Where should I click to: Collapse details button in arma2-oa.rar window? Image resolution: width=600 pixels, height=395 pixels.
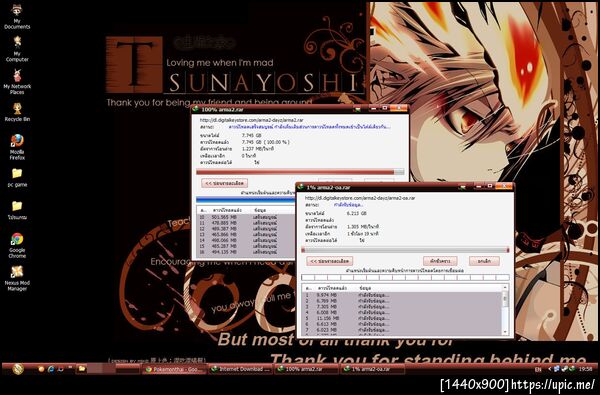(x=330, y=261)
